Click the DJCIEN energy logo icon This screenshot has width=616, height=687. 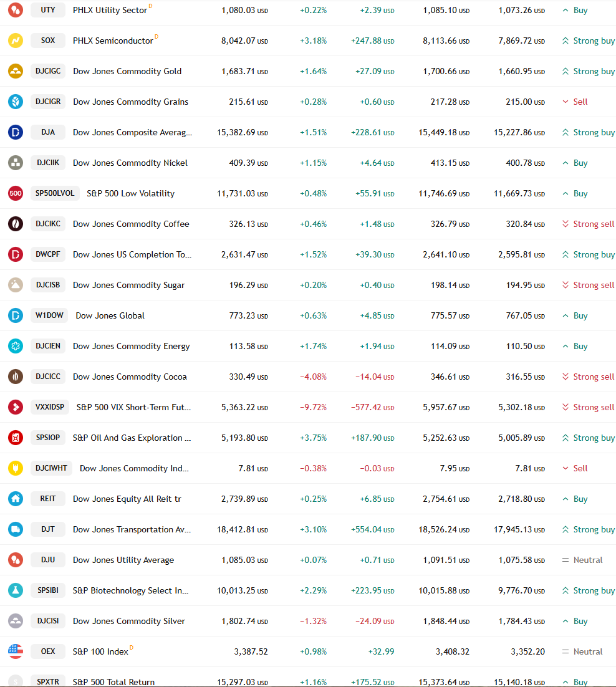coord(16,346)
